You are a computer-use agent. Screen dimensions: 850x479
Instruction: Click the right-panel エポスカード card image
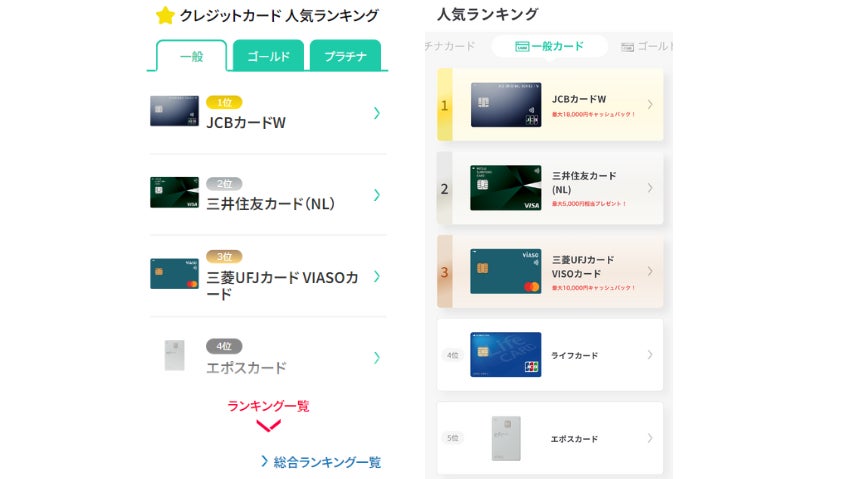pos(505,438)
